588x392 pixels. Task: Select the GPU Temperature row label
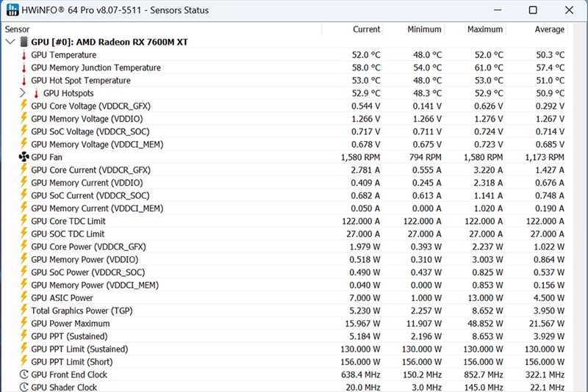pyautogui.click(x=64, y=55)
